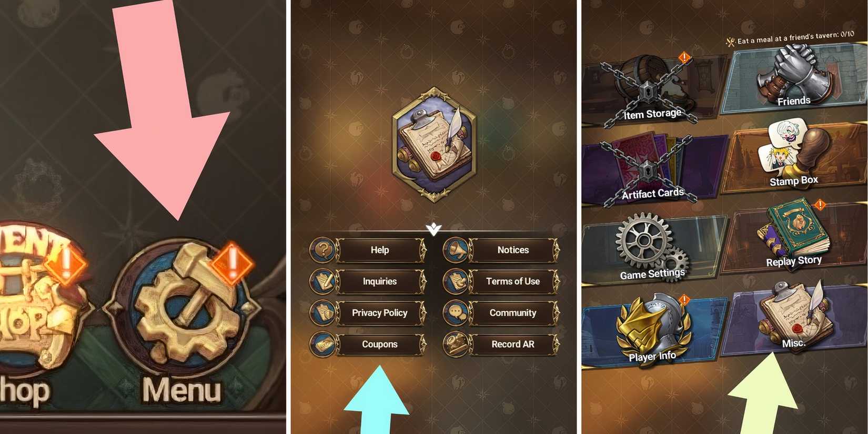868x434 pixels.
Task: Tap the chained Artifact Cards tile
Action: [653, 169]
